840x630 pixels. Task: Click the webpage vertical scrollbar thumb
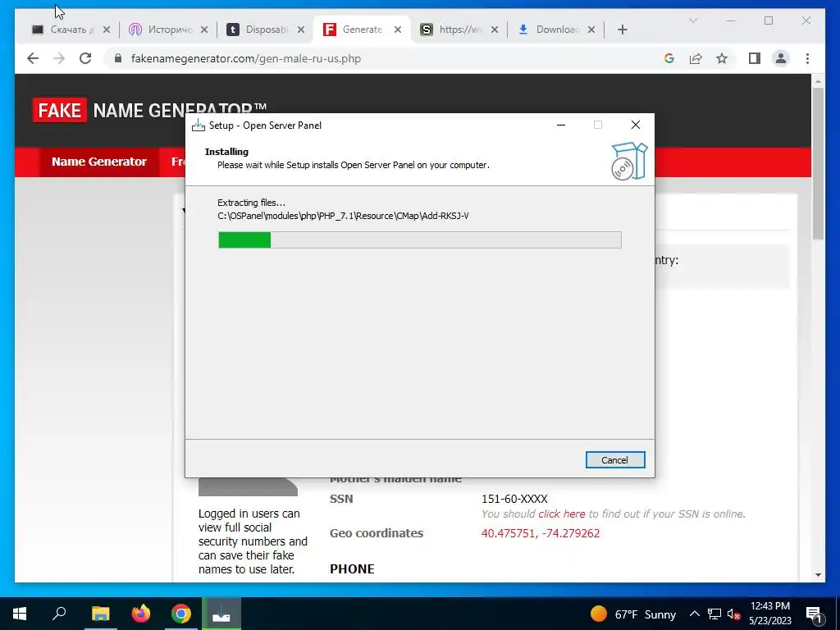click(x=818, y=163)
